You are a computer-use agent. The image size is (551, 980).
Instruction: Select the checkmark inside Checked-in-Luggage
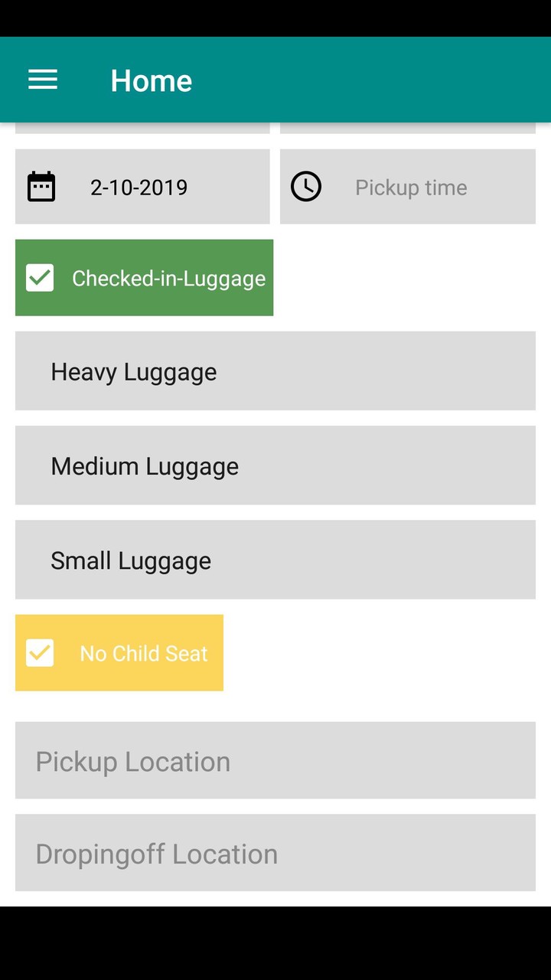point(39,277)
